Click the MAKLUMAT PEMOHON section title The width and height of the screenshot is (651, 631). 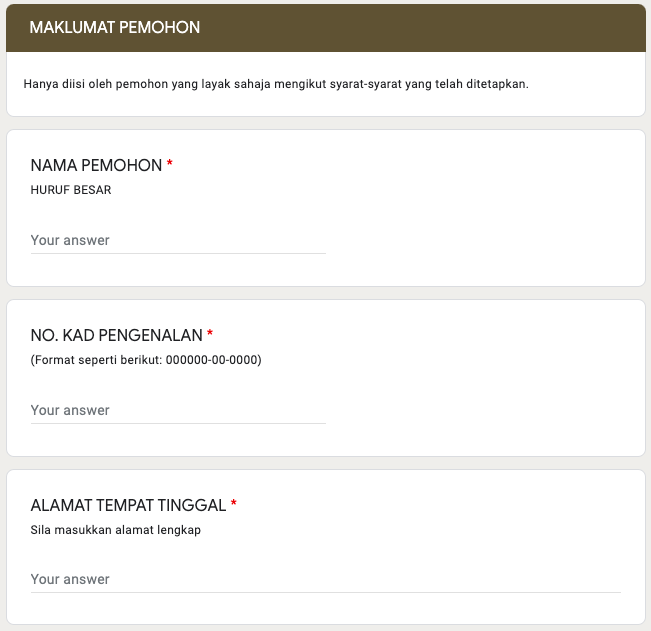(115, 28)
